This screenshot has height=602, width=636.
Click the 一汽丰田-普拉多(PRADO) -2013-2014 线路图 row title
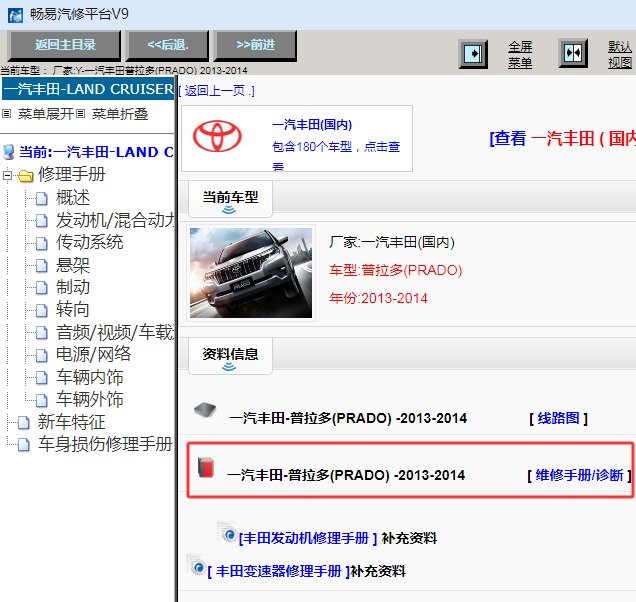[348, 418]
